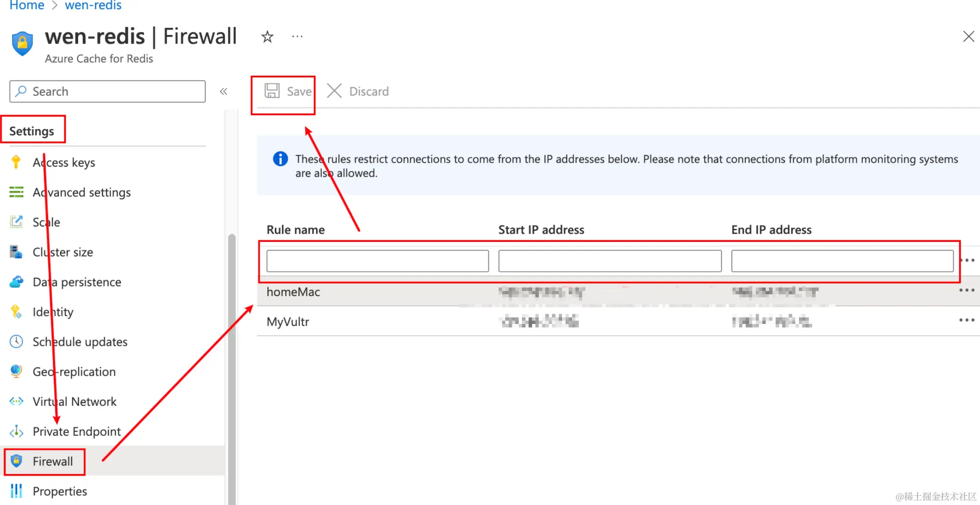Click the Scale icon in sidebar
Viewport: 980px width, 505px height.
[x=16, y=222]
